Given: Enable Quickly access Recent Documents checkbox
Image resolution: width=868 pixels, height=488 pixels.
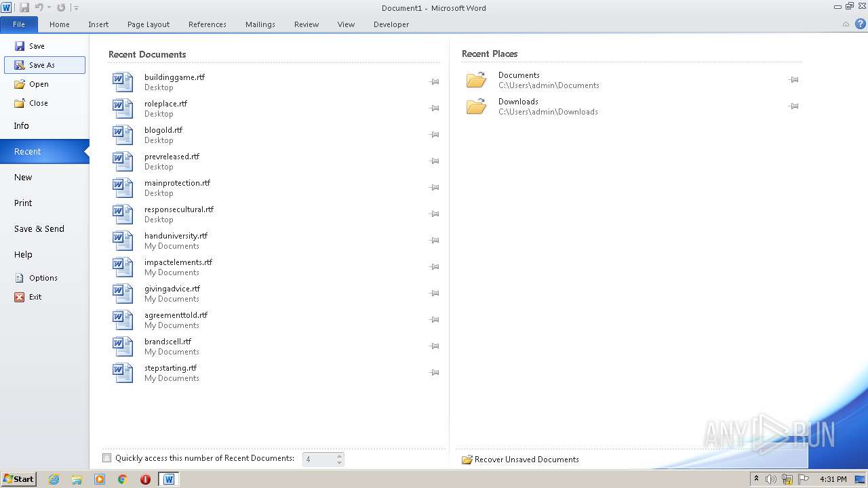Looking at the screenshot, I should 106,458.
